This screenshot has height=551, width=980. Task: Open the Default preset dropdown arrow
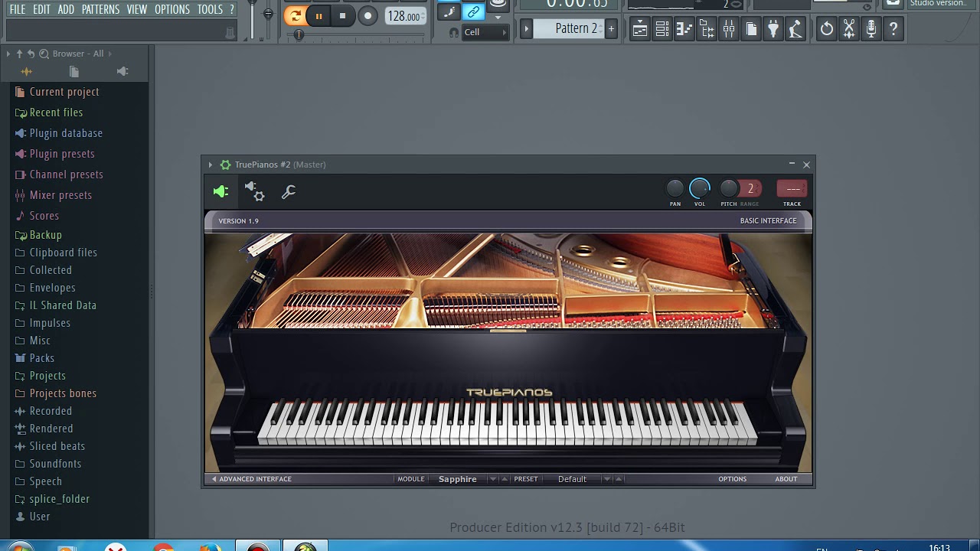(x=607, y=479)
